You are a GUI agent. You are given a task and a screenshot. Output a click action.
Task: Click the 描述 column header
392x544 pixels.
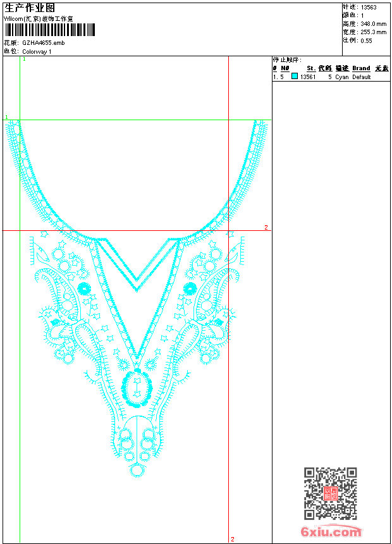(341, 68)
